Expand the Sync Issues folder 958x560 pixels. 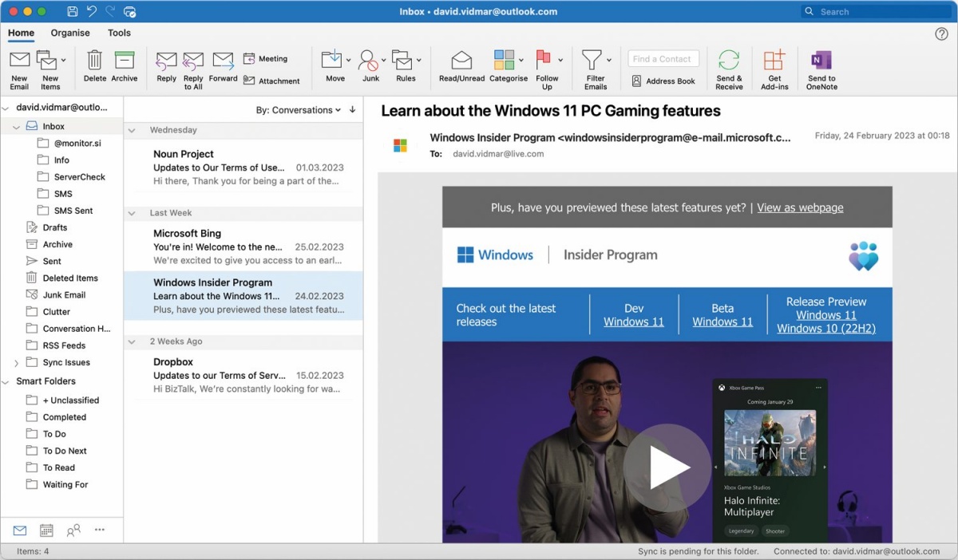point(16,363)
